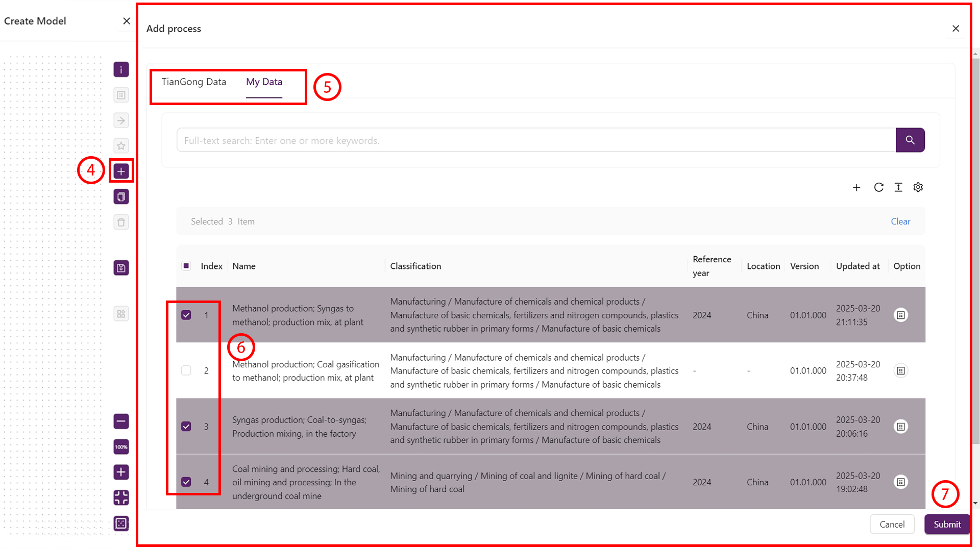Reset zoom with the 100% icon
Viewport: 980px width, 550px height.
pos(121,447)
